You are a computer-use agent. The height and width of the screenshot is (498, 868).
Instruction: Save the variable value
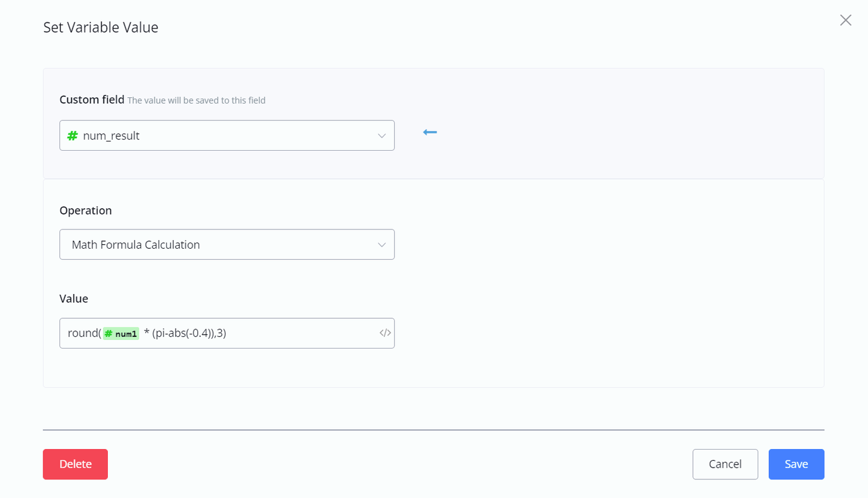(x=796, y=465)
